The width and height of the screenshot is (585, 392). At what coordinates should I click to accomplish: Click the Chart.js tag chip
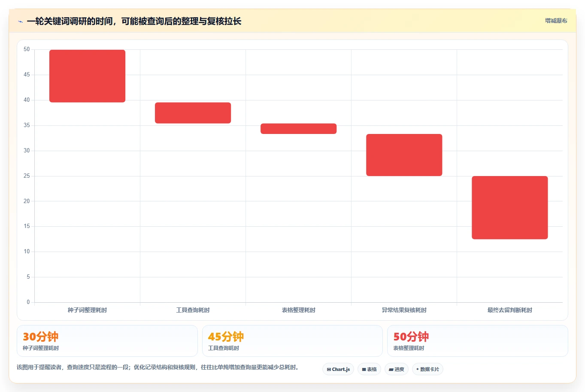pos(338,369)
